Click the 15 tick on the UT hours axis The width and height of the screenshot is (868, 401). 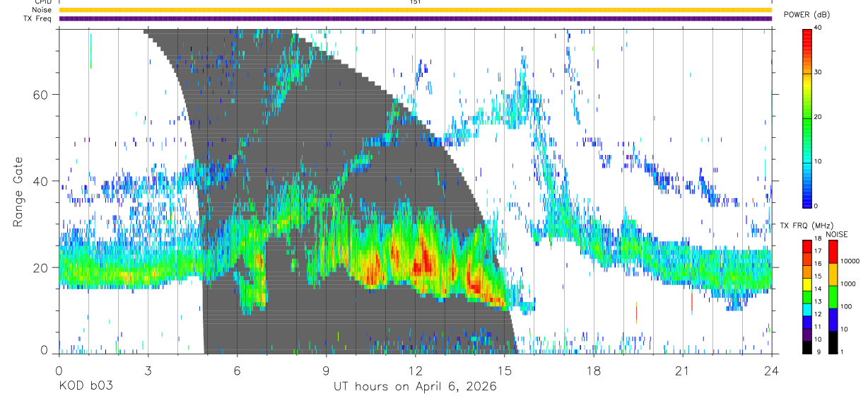[504, 370]
